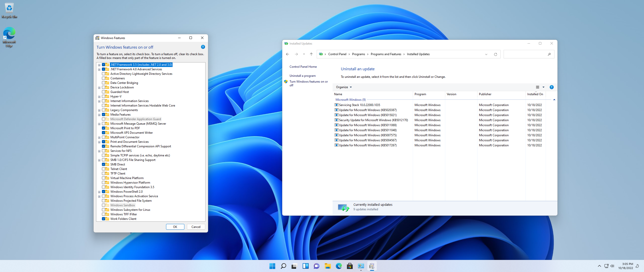Toggle the Containers checkbox
Image resolution: width=644 pixels, height=272 pixels.
(103, 78)
